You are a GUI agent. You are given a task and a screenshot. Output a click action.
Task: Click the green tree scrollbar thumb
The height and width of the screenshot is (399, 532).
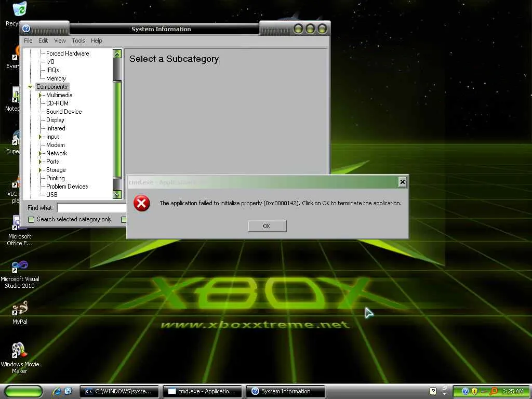tap(117, 129)
